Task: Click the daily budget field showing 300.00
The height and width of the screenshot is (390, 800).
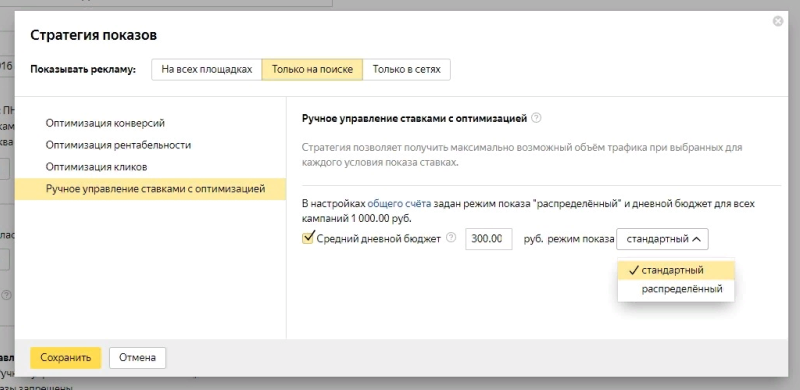Action: [x=489, y=239]
